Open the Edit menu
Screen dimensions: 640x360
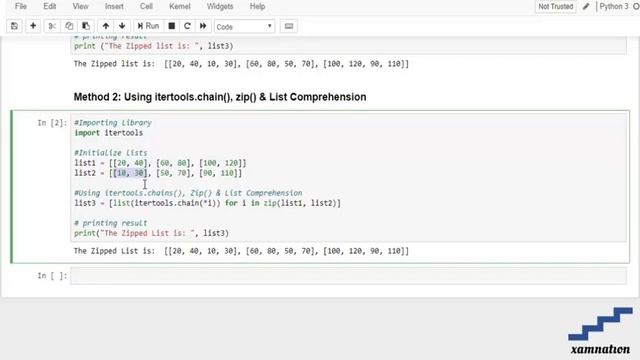pyautogui.click(x=50, y=7)
